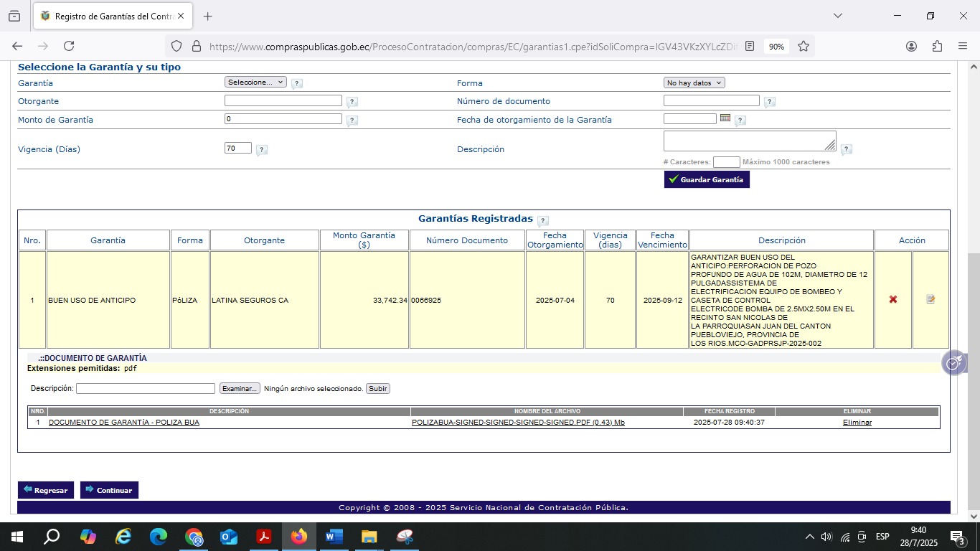Open the Forma 'No hay datos' dropdown
980x551 pixels.
(x=694, y=83)
